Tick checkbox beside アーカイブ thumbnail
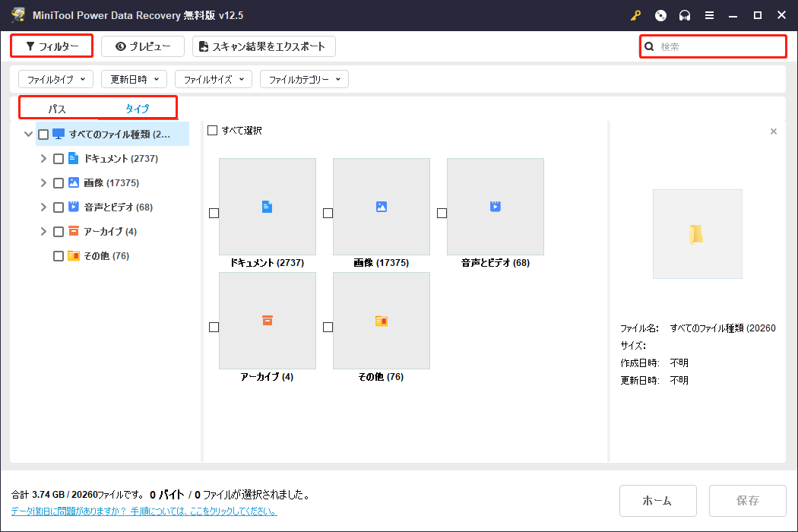This screenshot has width=798, height=532. click(214, 328)
